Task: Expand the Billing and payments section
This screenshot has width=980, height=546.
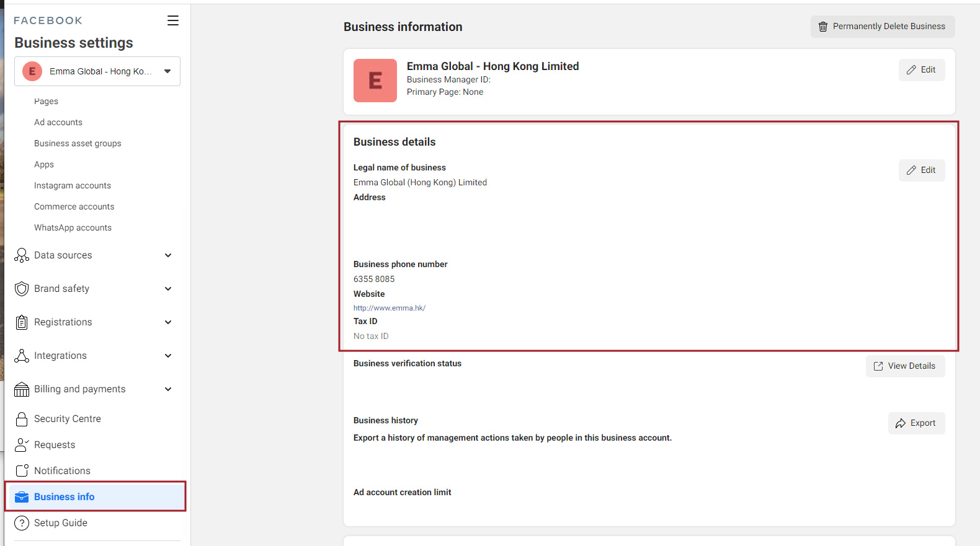Action: [168, 389]
